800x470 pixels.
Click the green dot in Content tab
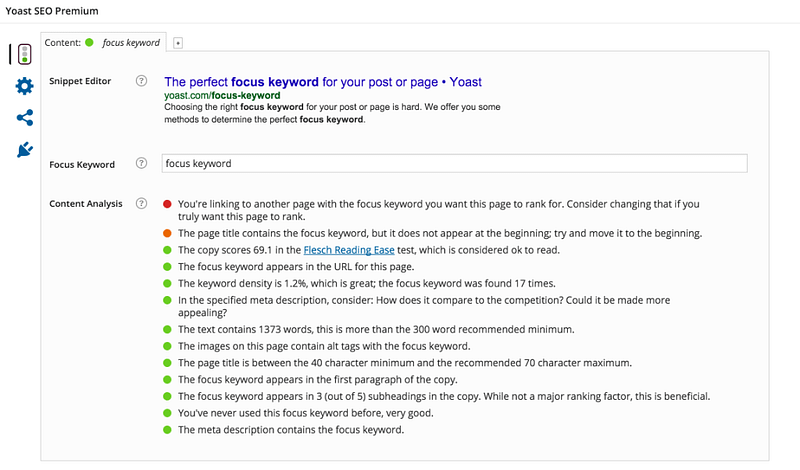click(x=89, y=43)
